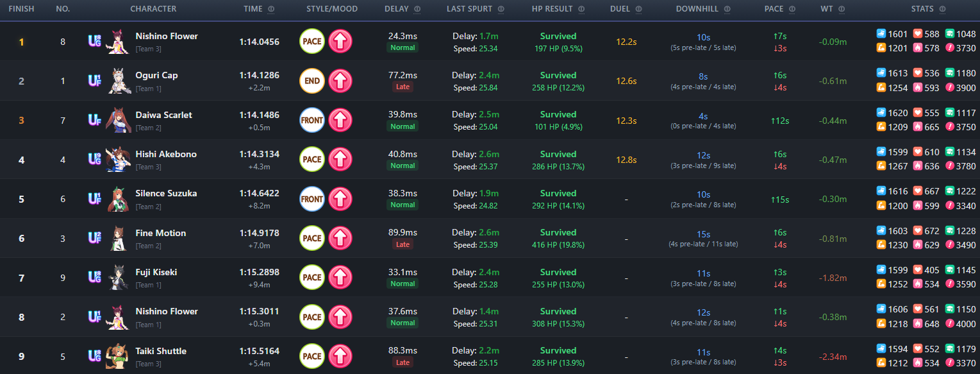Click the CHARACTER column header

pyautogui.click(x=153, y=10)
